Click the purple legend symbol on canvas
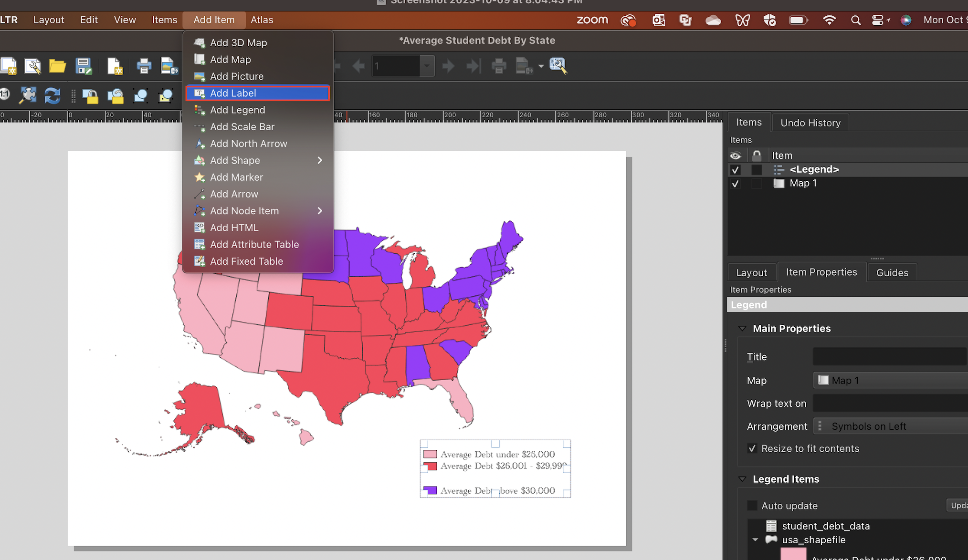Viewport: 968px width, 560px height. pyautogui.click(x=430, y=491)
